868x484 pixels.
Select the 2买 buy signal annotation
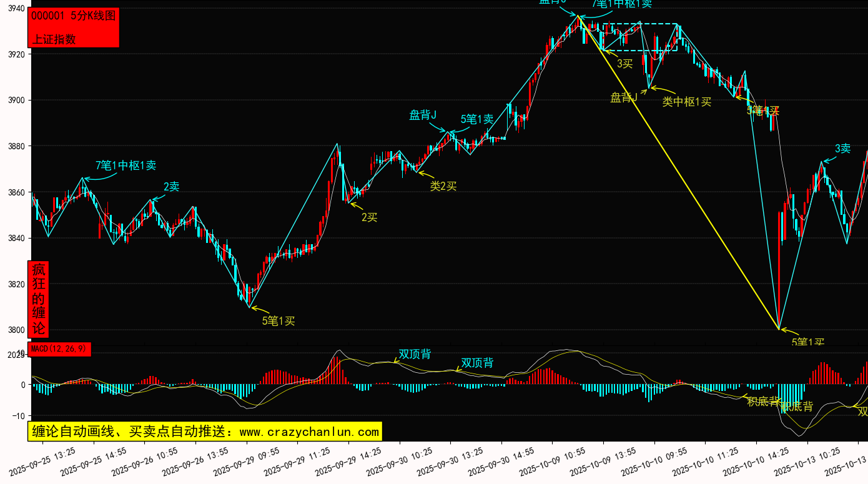tap(369, 217)
